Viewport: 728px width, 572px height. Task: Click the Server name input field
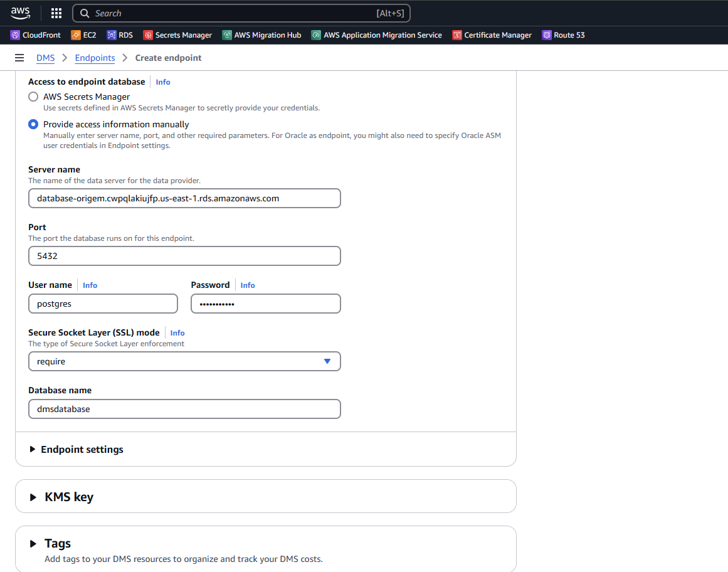point(184,198)
